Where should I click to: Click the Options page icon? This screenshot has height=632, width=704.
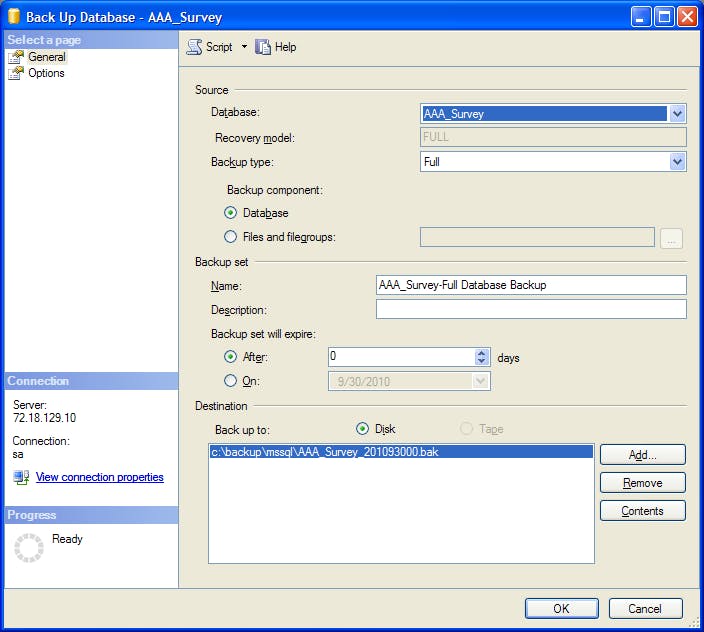(16, 73)
